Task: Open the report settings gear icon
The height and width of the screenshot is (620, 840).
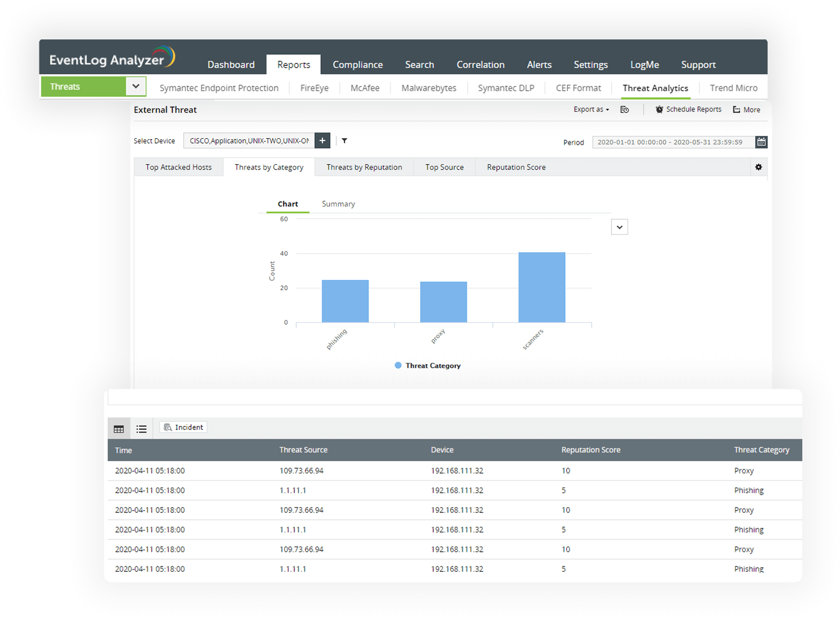Action: pos(759,167)
